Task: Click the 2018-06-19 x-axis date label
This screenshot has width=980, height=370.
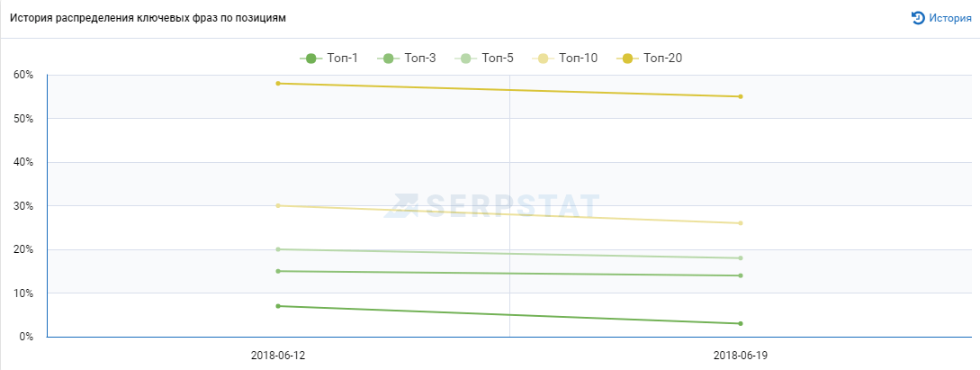Action: point(741,355)
